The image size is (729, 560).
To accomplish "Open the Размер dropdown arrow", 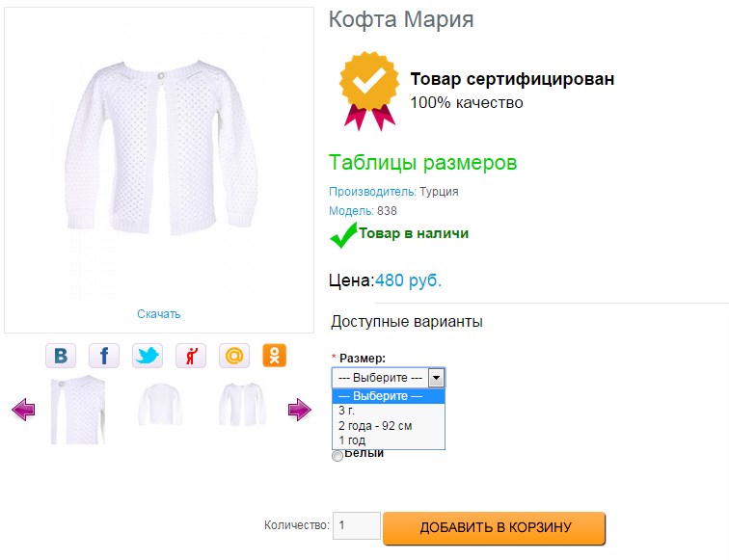I will [436, 378].
